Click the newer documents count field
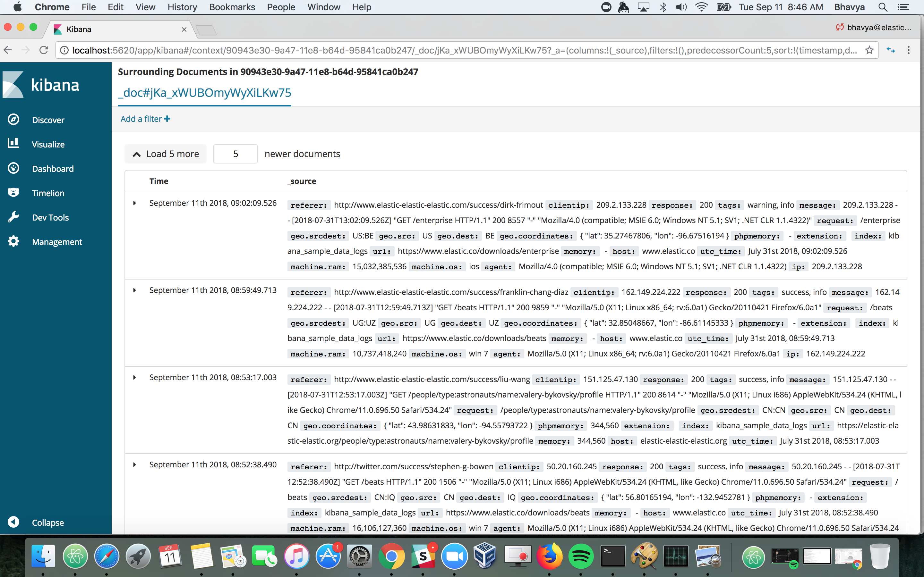Viewport: 924px width, 577px height. coord(235,154)
